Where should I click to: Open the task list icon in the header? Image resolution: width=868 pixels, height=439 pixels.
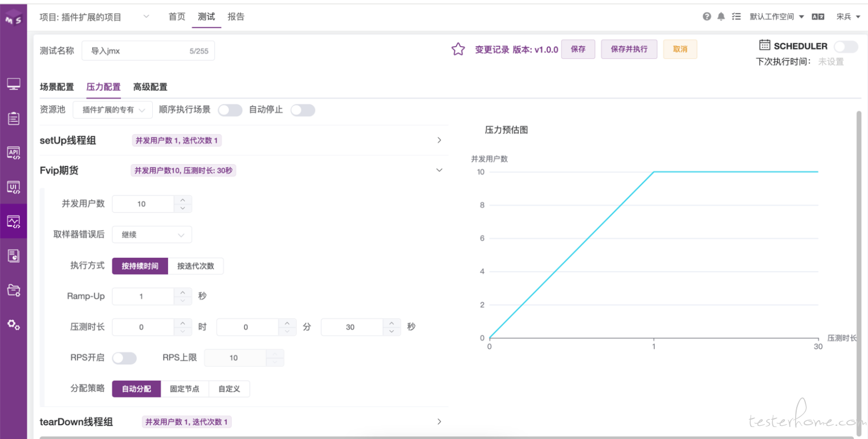pyautogui.click(x=736, y=17)
